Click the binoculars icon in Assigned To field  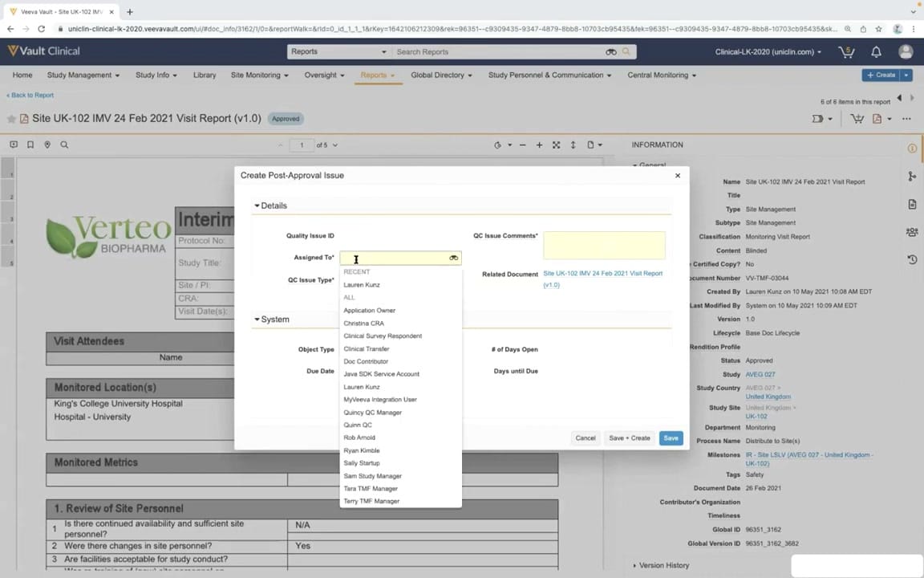pos(453,258)
